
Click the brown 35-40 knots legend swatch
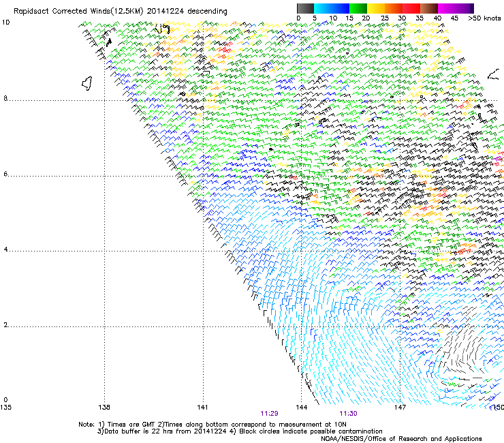click(x=429, y=8)
